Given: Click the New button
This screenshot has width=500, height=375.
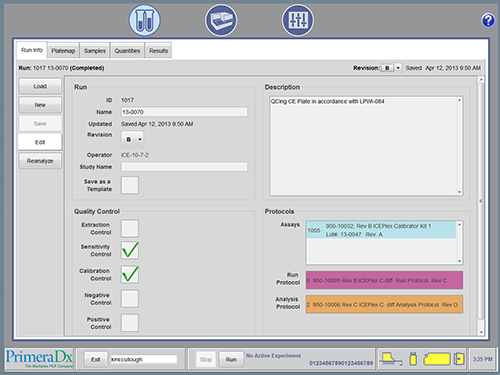Looking at the screenshot, I should 40,105.
